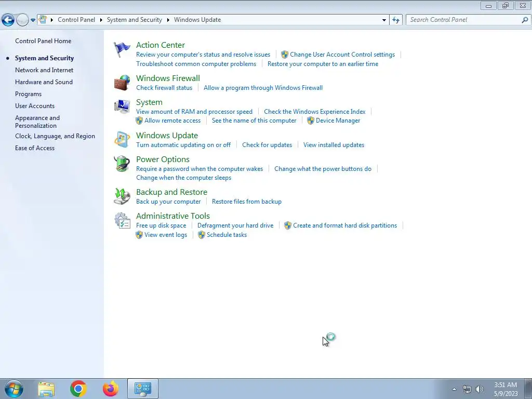Click the search magnifier icon
This screenshot has width=532, height=399.
[x=525, y=20]
